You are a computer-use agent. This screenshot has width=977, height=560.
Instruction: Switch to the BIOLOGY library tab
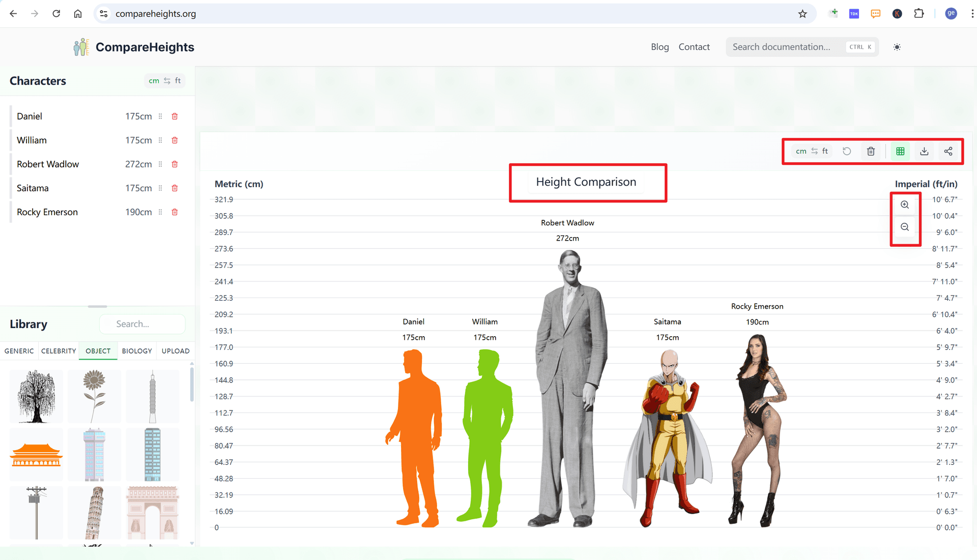coord(137,351)
